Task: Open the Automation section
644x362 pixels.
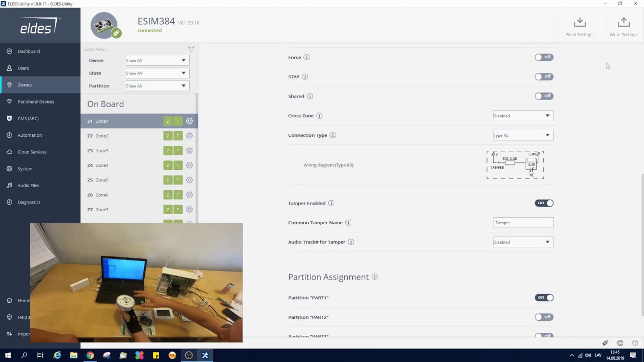Action: (x=40, y=135)
